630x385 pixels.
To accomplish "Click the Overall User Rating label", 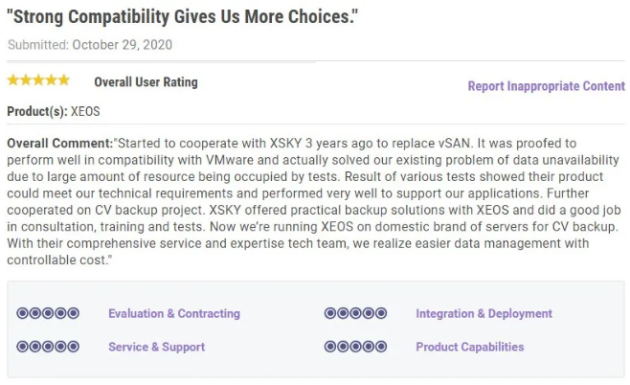I will pos(146,82).
